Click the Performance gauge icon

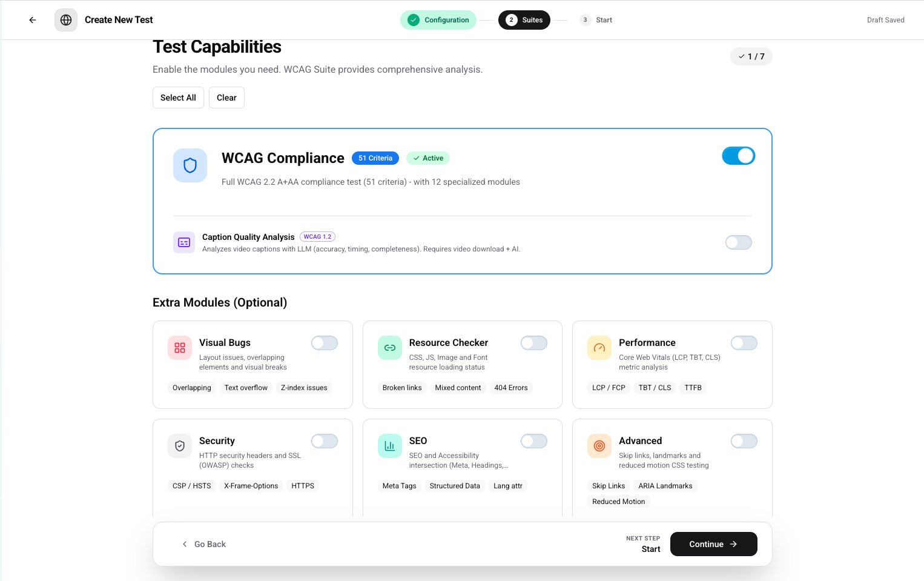point(599,348)
